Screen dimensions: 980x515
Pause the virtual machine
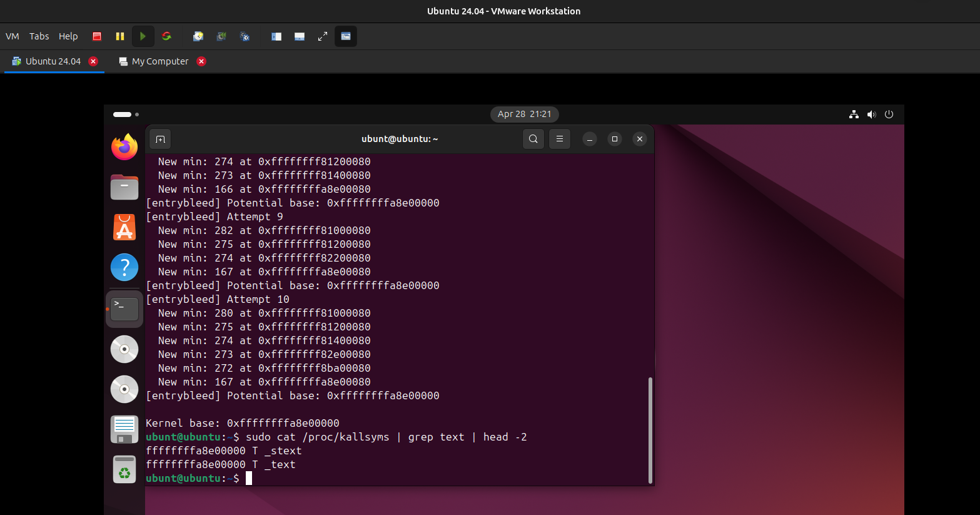[x=120, y=36]
